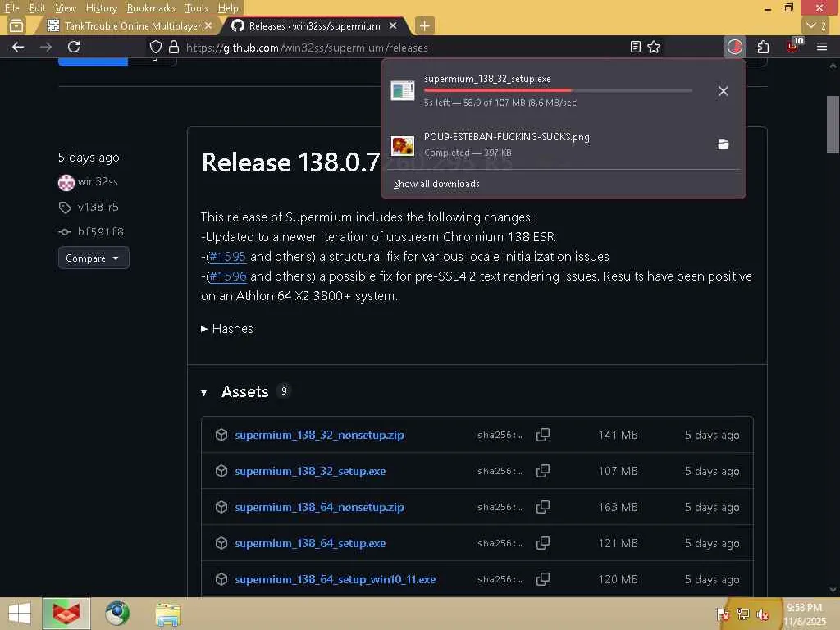840x630 pixels.
Task: Open a new tab with the plus button
Action: click(424, 25)
